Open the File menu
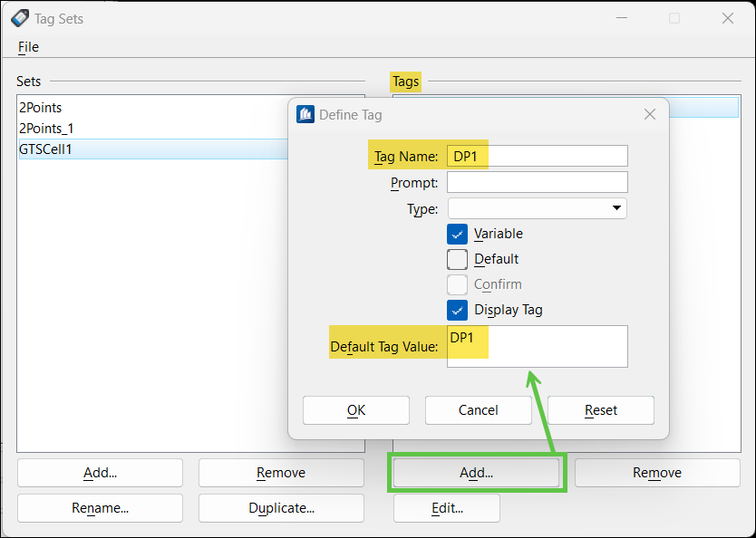Image resolution: width=756 pixels, height=538 pixels. 27,47
